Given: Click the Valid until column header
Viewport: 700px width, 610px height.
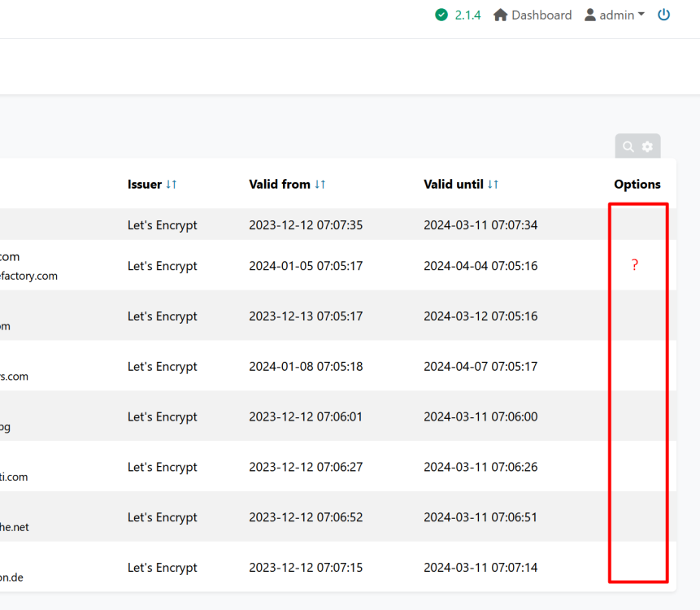Looking at the screenshot, I should tap(454, 185).
